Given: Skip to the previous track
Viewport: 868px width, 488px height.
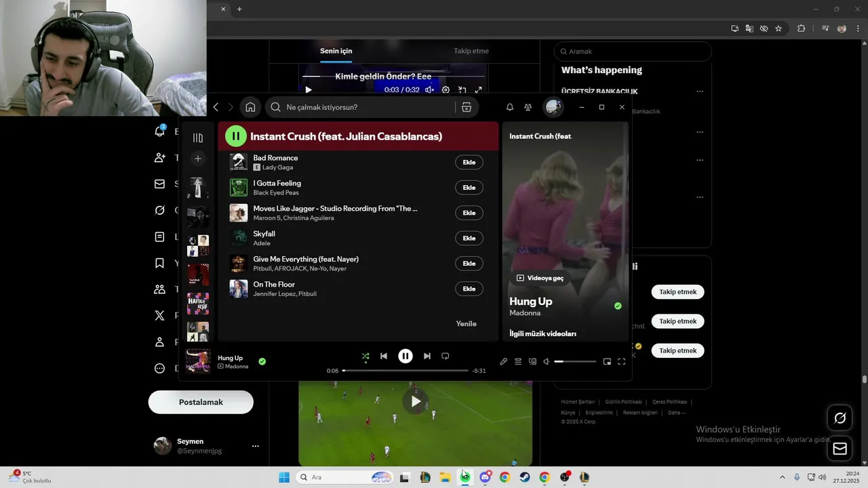Looking at the screenshot, I should click(x=384, y=356).
